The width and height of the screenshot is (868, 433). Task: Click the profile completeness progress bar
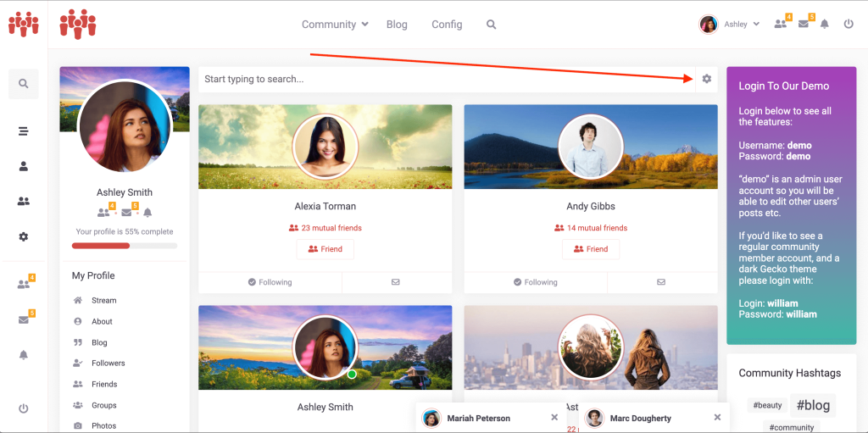(125, 245)
